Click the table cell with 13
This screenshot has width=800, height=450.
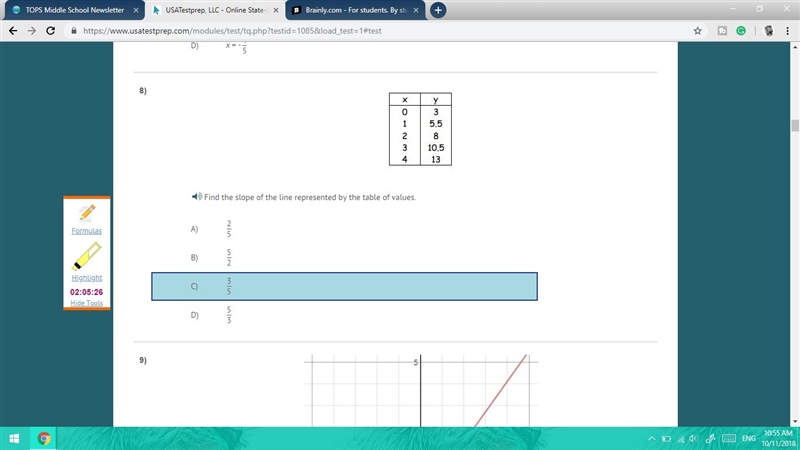436,159
